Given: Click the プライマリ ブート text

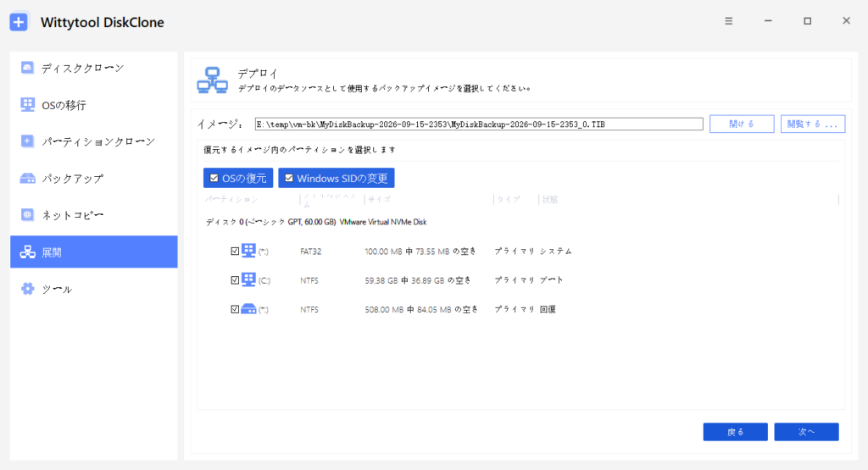Looking at the screenshot, I should point(529,280).
